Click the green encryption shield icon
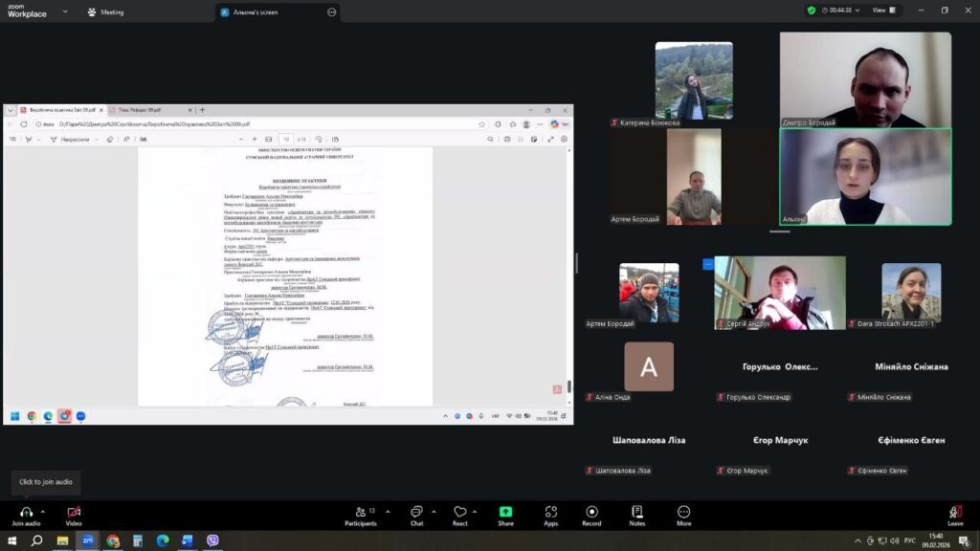The image size is (980, 551). tap(812, 11)
